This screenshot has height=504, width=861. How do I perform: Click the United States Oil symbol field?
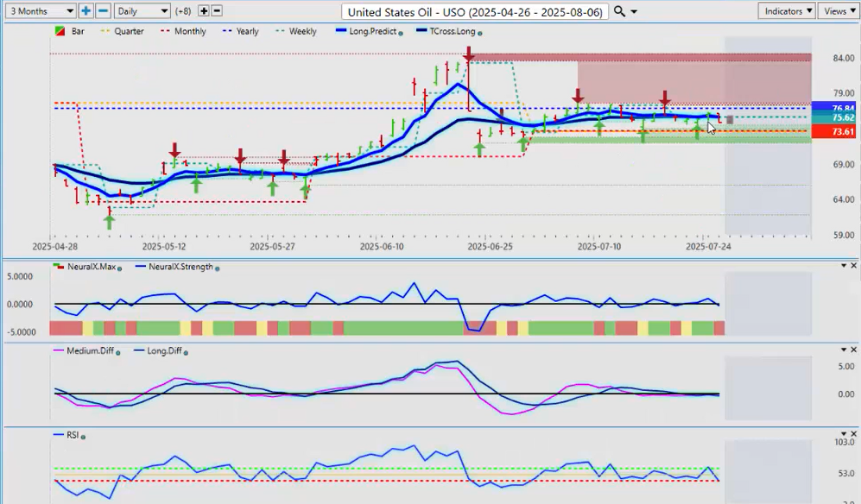[x=475, y=11]
